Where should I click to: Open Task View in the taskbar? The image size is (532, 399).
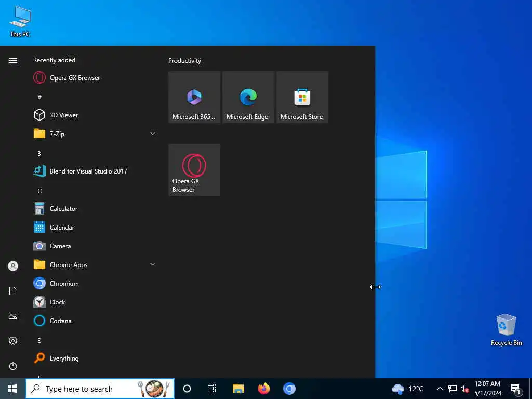pyautogui.click(x=212, y=389)
